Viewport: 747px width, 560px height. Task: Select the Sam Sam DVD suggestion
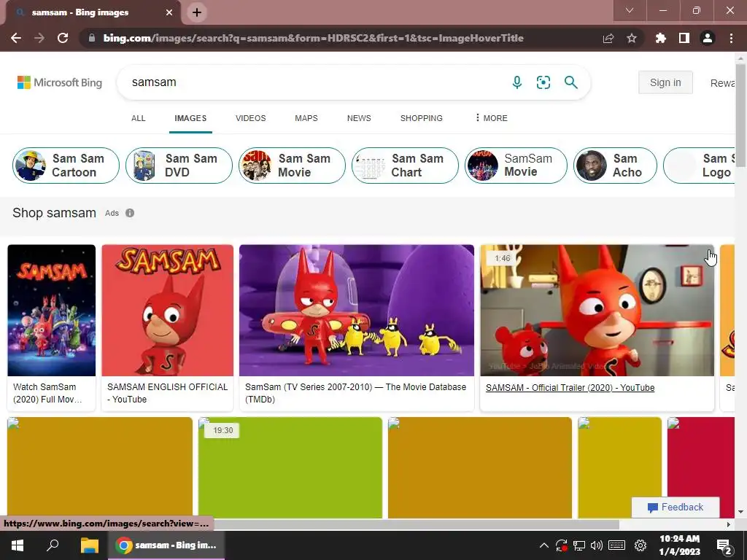coord(179,166)
